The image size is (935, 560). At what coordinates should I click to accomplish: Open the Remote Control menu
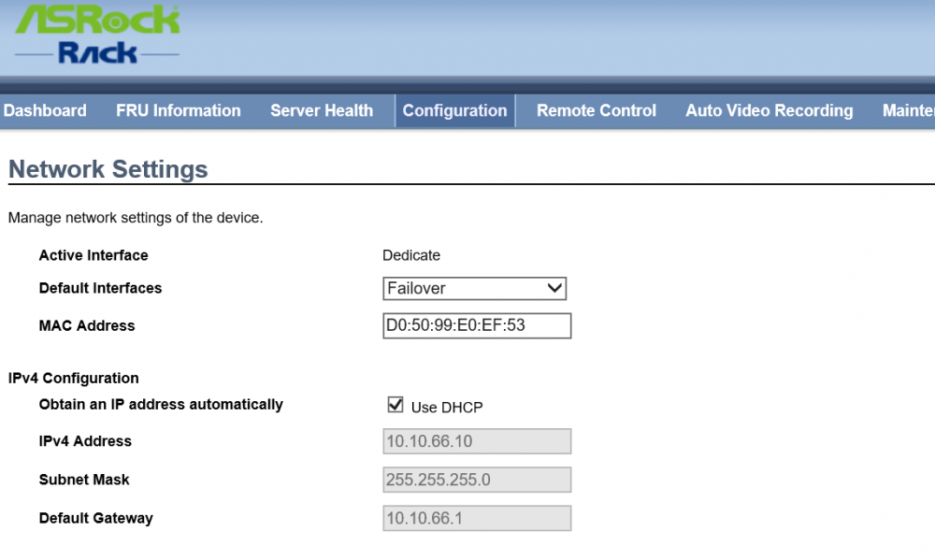[597, 110]
